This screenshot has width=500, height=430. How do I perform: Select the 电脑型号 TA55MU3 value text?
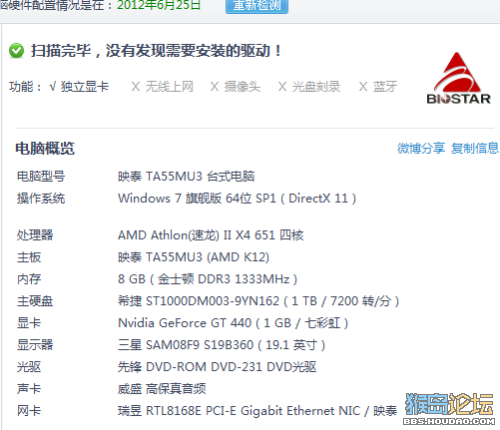(x=186, y=176)
